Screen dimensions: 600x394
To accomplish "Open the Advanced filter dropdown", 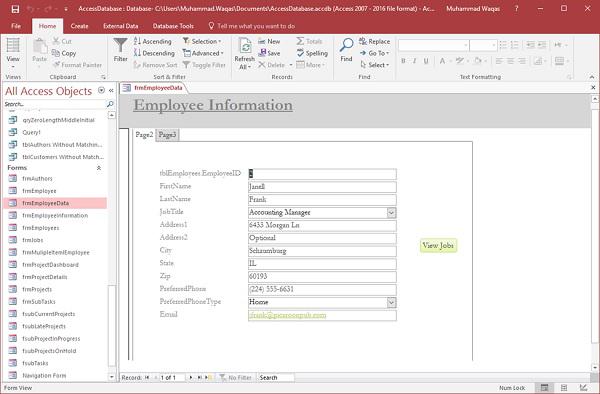I will pos(203,53).
